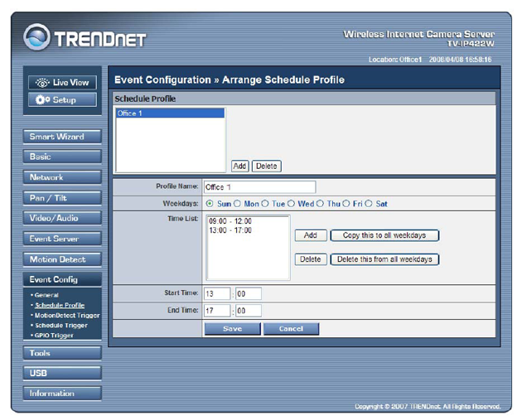Open the Schedule Trigger submenu link

click(x=61, y=326)
